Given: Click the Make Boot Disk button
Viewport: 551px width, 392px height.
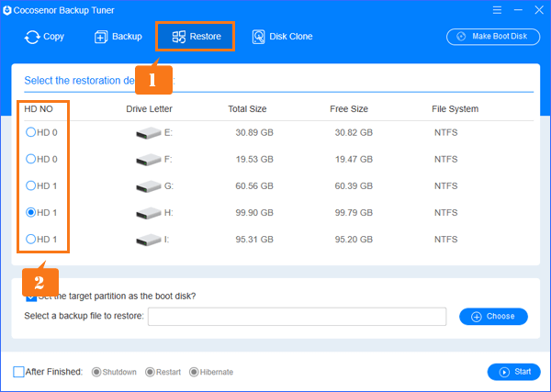Looking at the screenshot, I should pyautogui.click(x=493, y=37).
